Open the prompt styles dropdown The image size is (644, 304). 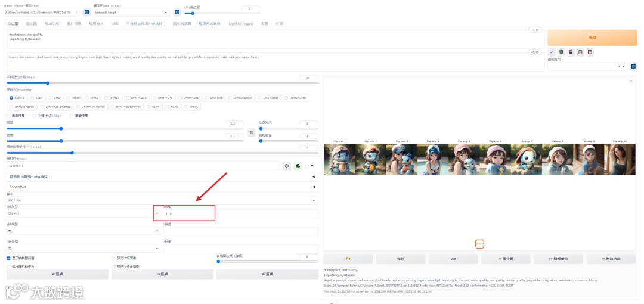pyautogui.click(x=587, y=67)
